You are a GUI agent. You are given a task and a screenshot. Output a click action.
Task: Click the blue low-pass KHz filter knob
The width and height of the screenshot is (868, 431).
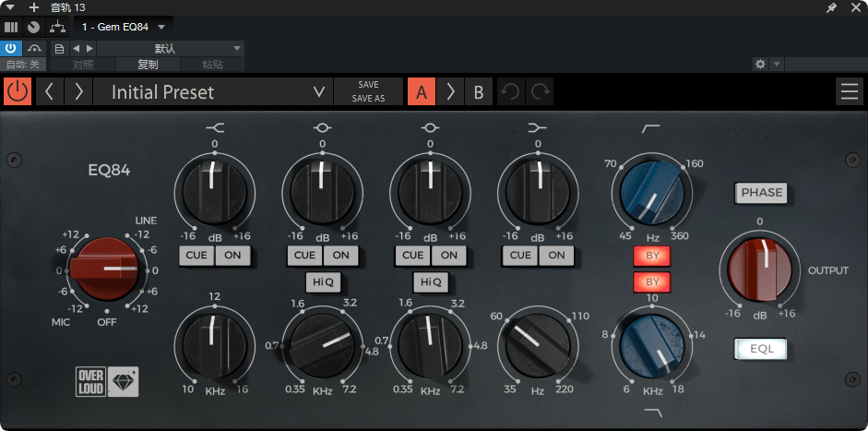click(652, 346)
